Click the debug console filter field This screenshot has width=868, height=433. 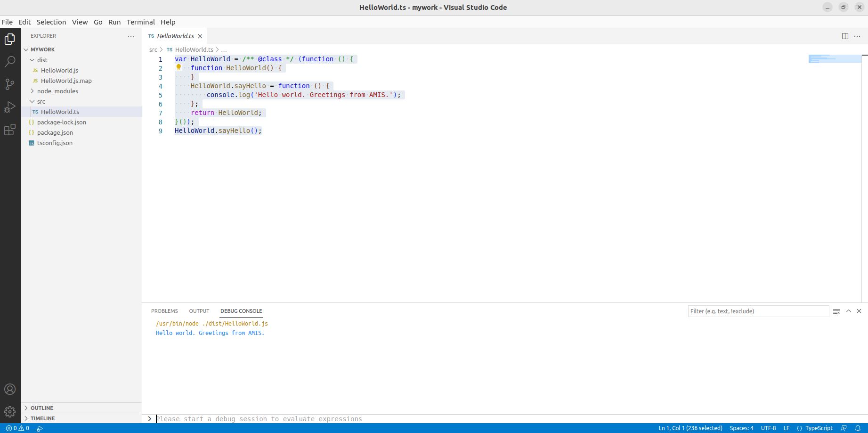click(x=758, y=311)
